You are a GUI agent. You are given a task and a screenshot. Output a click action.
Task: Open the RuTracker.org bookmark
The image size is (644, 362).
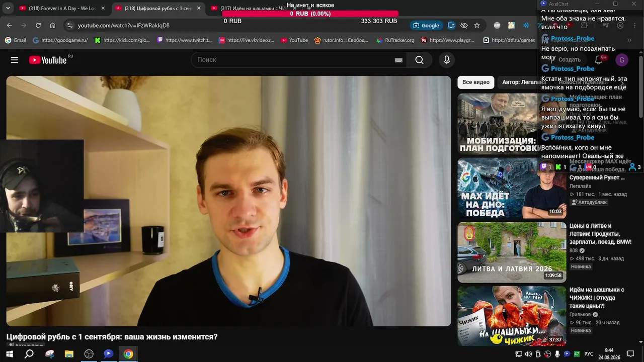tap(396, 40)
